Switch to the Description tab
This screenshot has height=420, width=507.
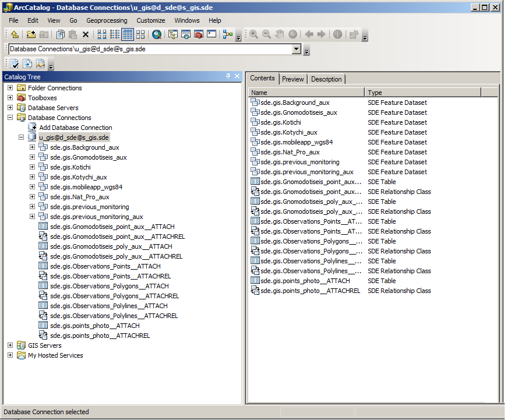pos(326,79)
